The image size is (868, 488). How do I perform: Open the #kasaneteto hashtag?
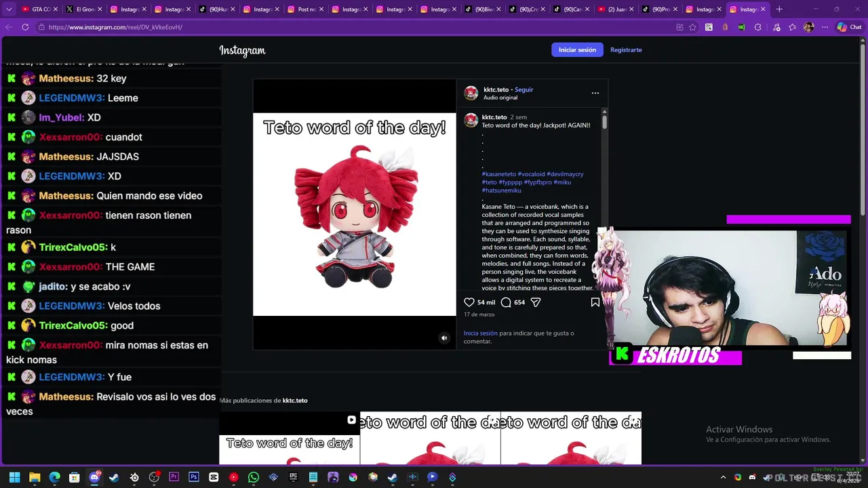click(x=499, y=174)
